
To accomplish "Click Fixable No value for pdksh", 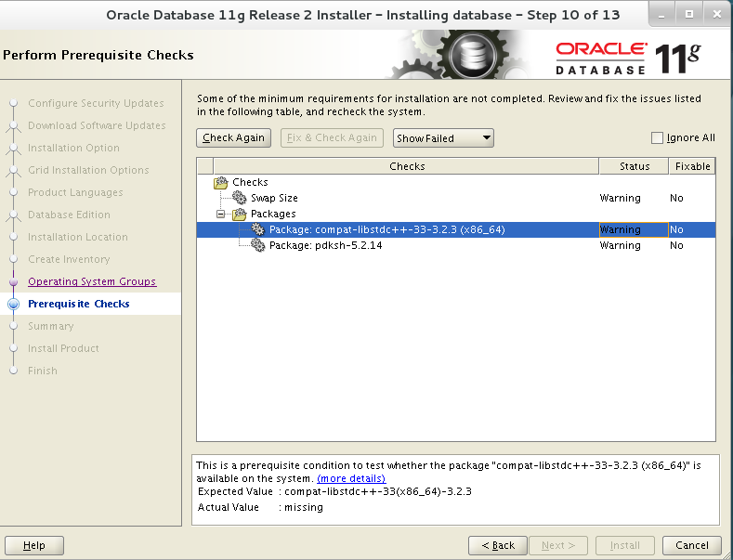I will click(x=676, y=245).
